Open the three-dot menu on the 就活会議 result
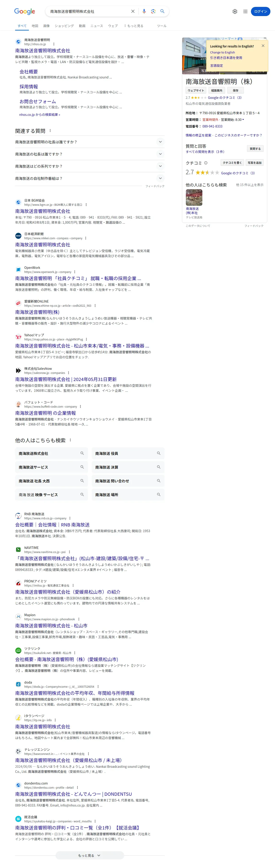This screenshot has height=868, width=275. (x=95, y=821)
